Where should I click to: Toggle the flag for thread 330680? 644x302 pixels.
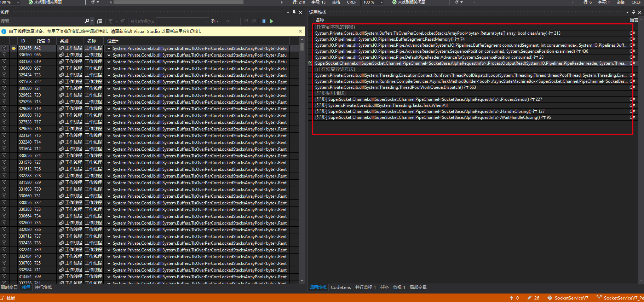(4, 88)
